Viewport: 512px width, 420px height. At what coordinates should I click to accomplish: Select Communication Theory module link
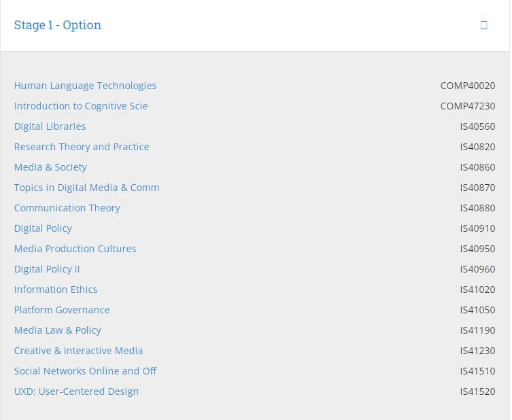pyautogui.click(x=67, y=208)
